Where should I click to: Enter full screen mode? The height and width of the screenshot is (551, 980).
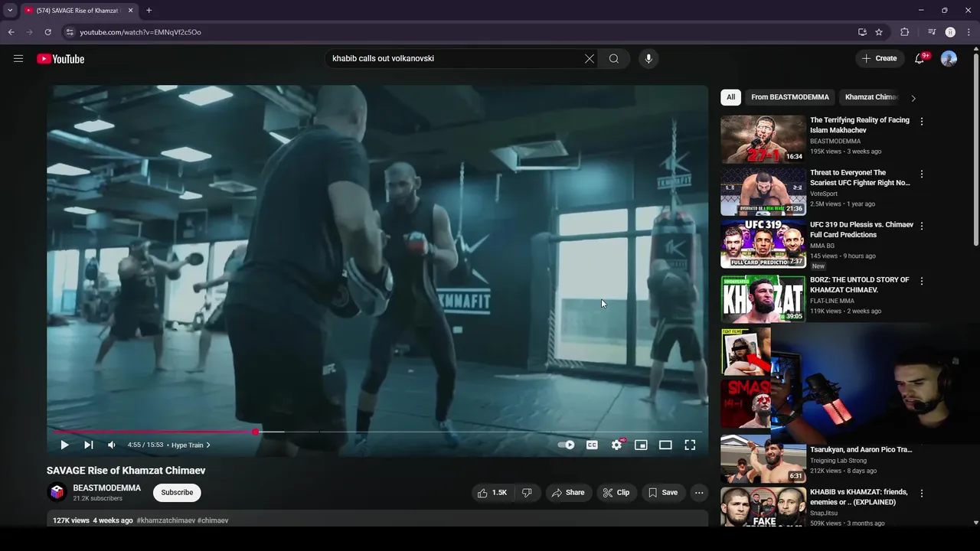tap(690, 445)
